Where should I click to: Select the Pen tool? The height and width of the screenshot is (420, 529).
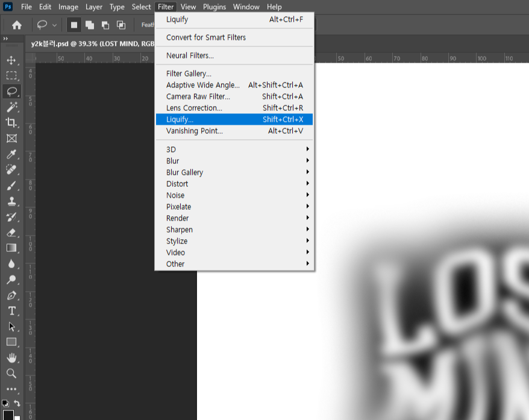click(11, 295)
